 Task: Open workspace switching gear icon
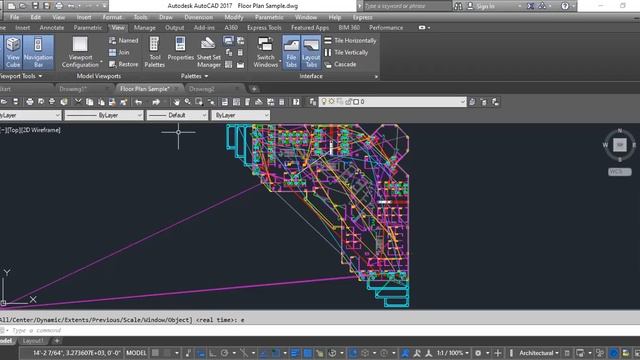[478, 353]
